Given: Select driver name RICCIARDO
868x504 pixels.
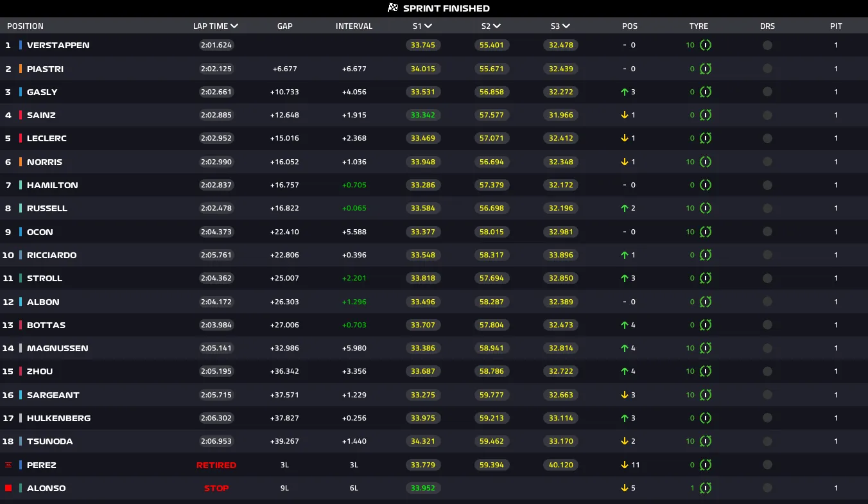Looking at the screenshot, I should click(51, 255).
